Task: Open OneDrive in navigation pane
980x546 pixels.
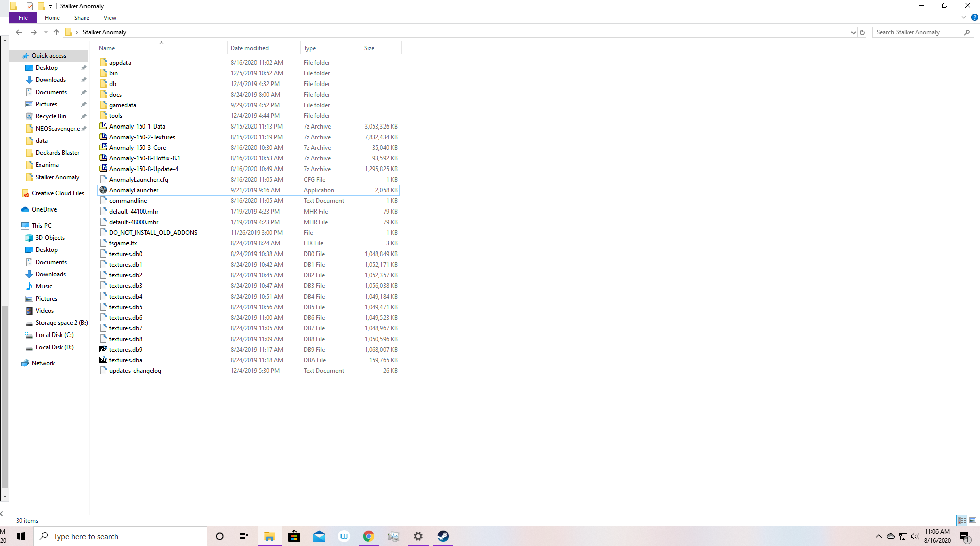Action: click(44, 209)
